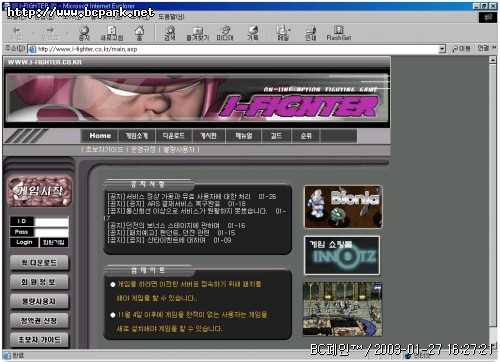Image resolution: width=500 pixels, height=362 pixels.
Task: Open the 패치예고 notice dated 01-15
Action: pyautogui.click(x=171, y=233)
